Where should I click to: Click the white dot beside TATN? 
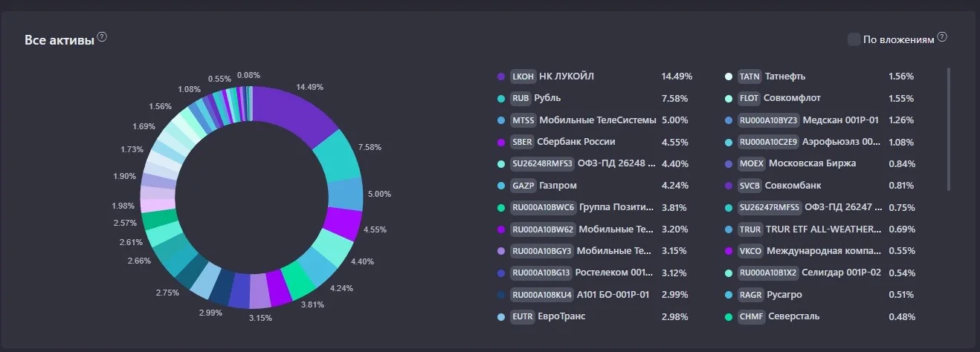coord(729,76)
